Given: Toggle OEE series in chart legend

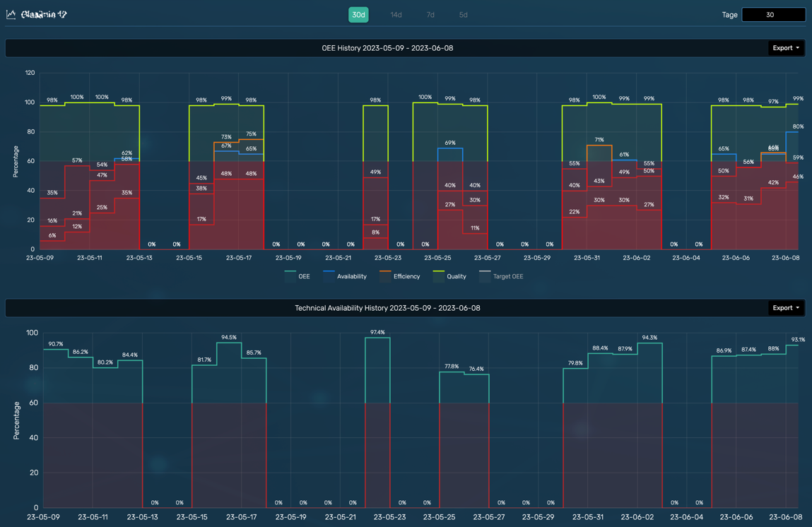Looking at the screenshot, I should [x=298, y=276].
